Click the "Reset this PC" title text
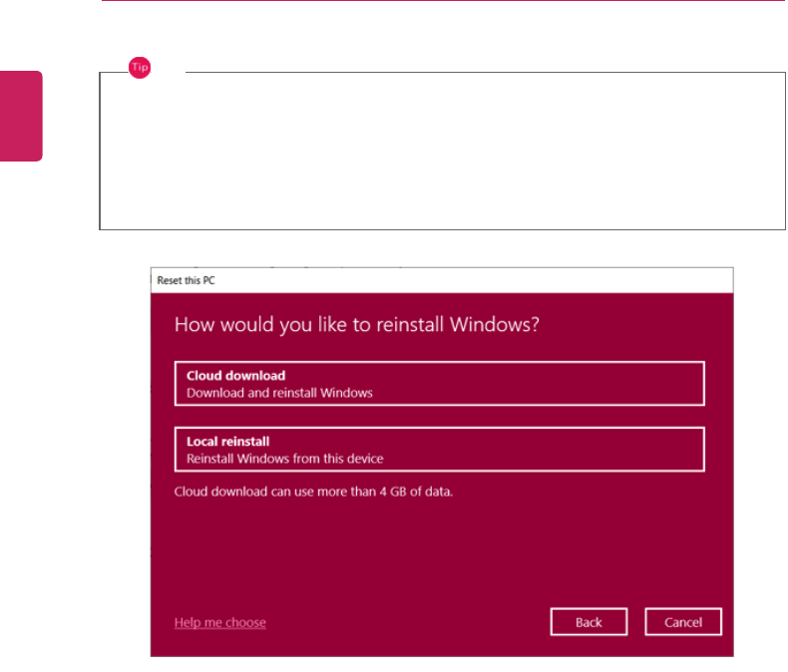Screen dimensions: 788x672 click(x=186, y=281)
